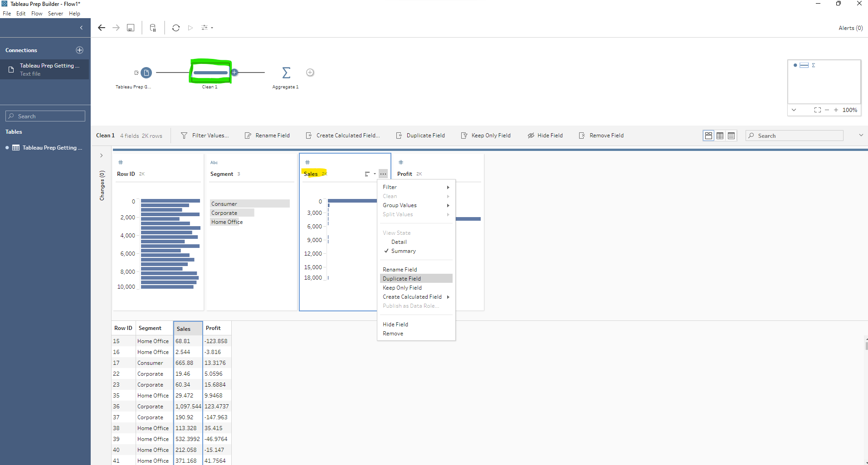Open the File menu
This screenshot has height=465, width=868.
7,14
